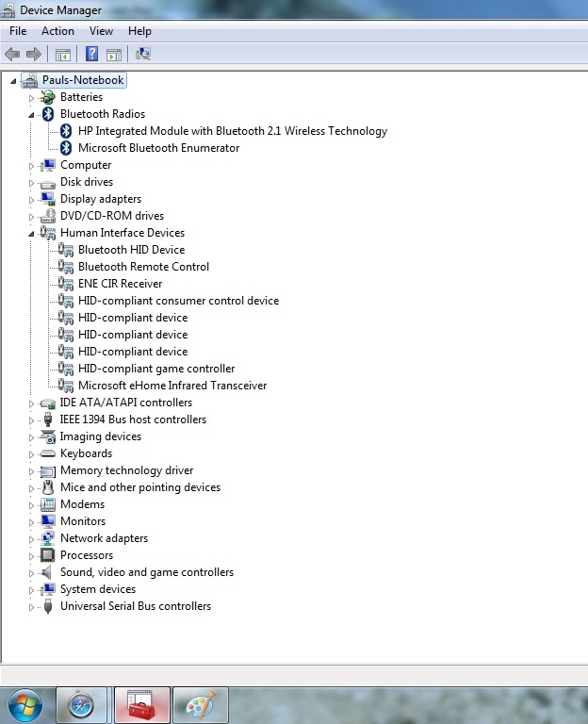Image resolution: width=588 pixels, height=724 pixels.
Task: Click the Processors chip icon
Action: [47, 555]
